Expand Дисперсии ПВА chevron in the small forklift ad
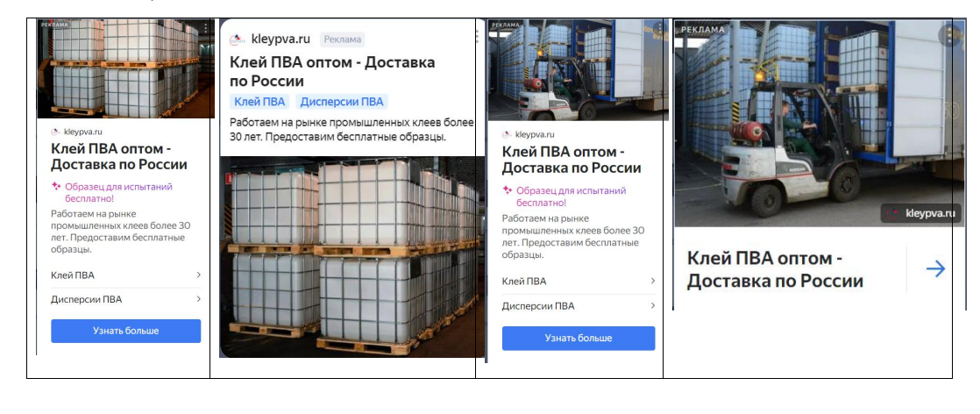980x414 pixels. [x=652, y=306]
